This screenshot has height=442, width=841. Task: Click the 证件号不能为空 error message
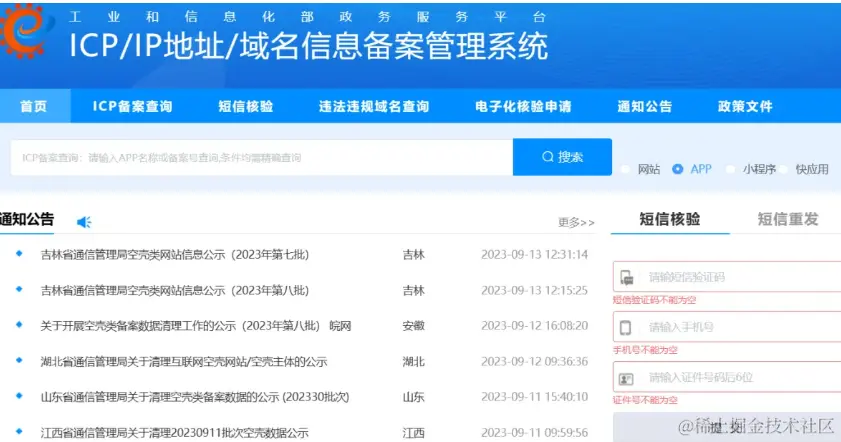[645, 400]
